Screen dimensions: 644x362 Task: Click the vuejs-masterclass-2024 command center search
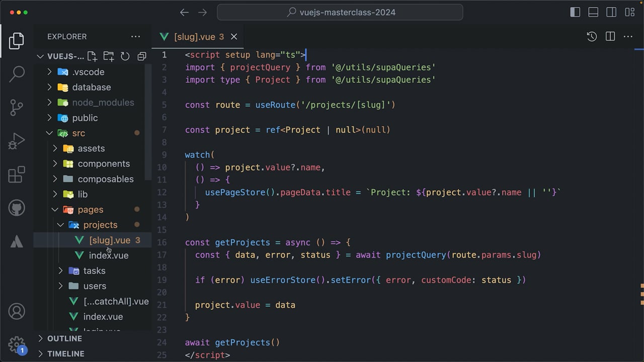pos(340,13)
